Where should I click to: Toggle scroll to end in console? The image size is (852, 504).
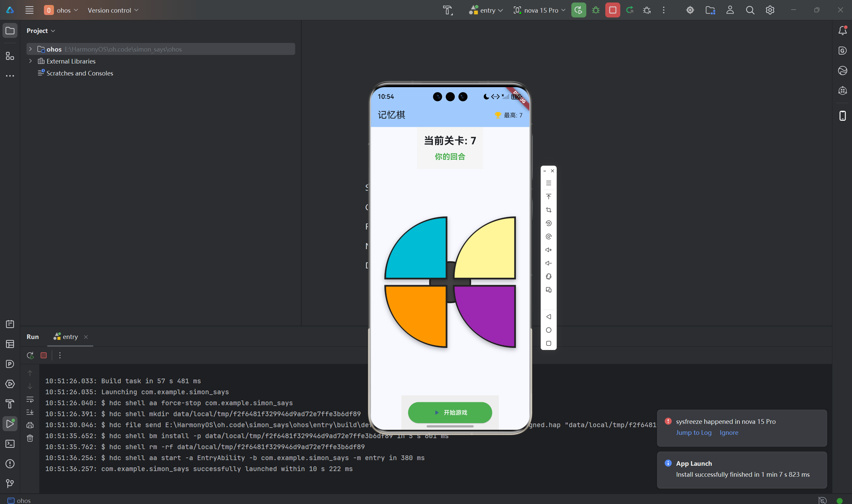coord(30,412)
